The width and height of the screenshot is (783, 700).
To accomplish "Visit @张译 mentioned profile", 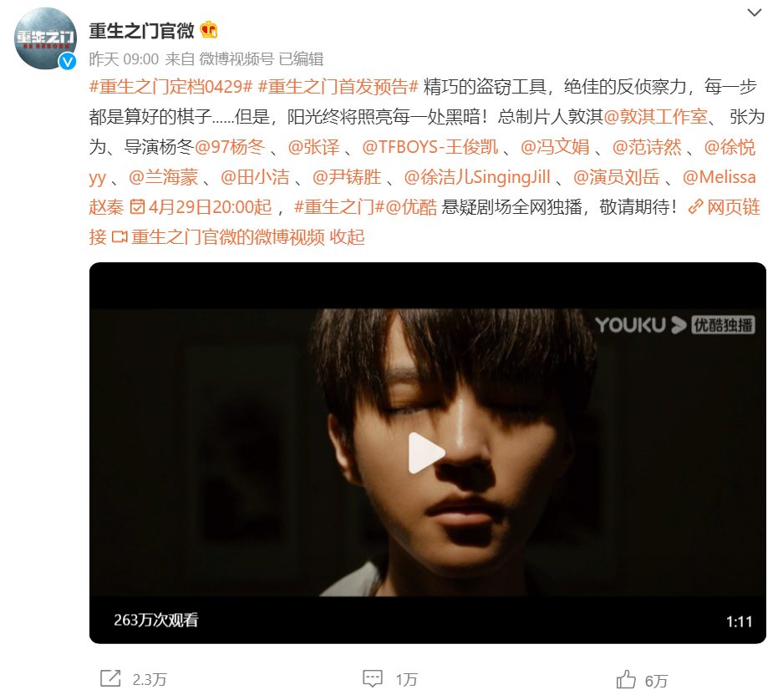I will click(313, 147).
